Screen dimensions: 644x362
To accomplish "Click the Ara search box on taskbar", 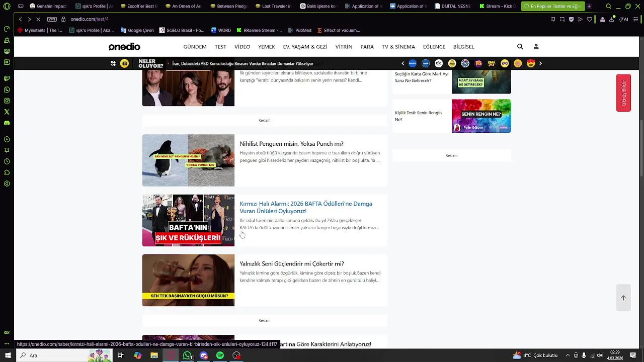I will (64, 355).
